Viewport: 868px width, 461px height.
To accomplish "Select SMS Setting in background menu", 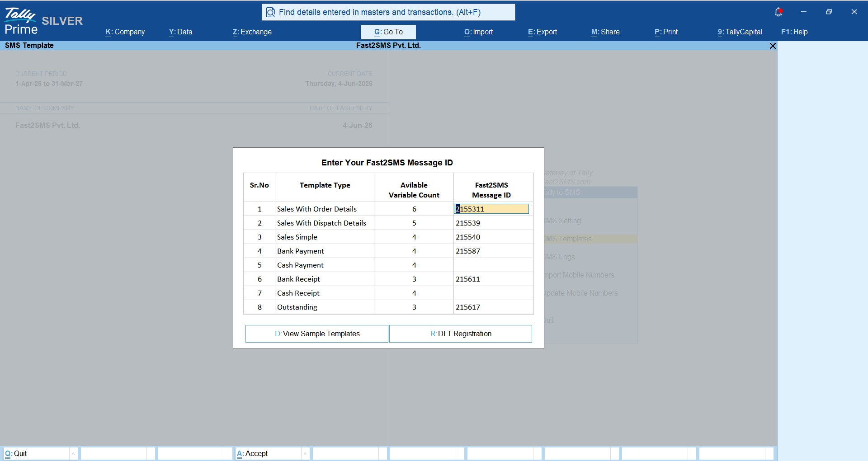I will 562,221.
